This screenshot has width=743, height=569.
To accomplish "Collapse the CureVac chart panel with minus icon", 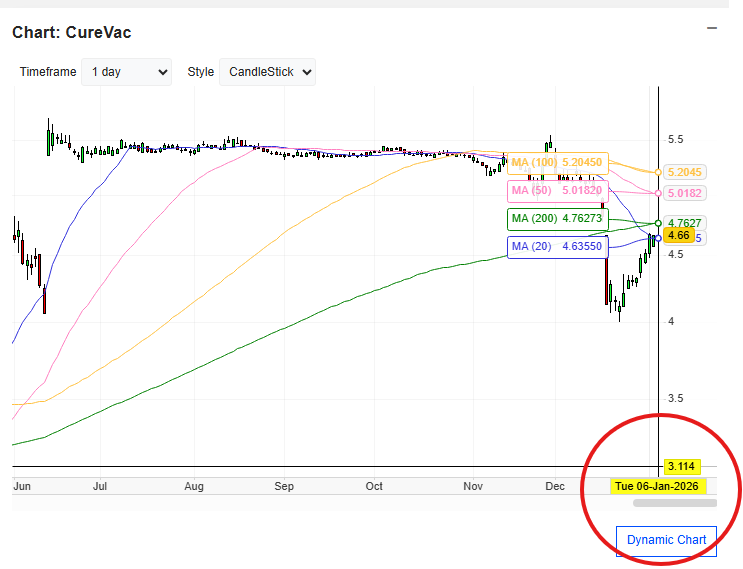I will [x=711, y=28].
